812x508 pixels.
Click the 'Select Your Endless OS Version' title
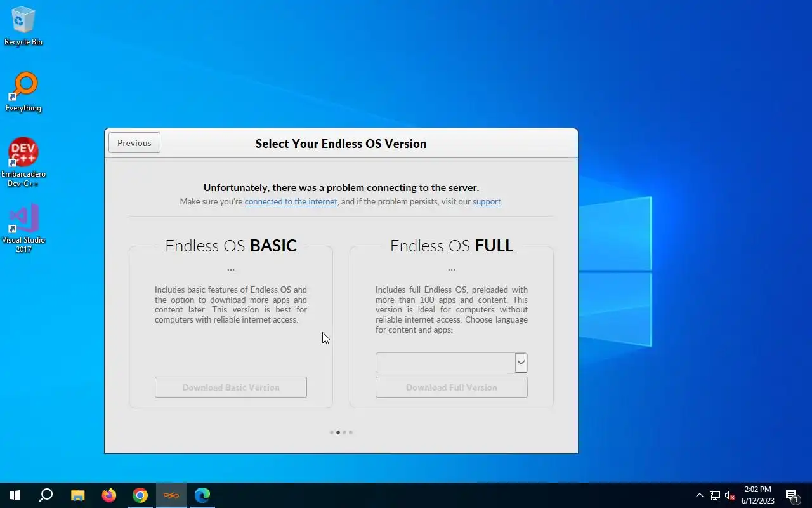tap(341, 144)
